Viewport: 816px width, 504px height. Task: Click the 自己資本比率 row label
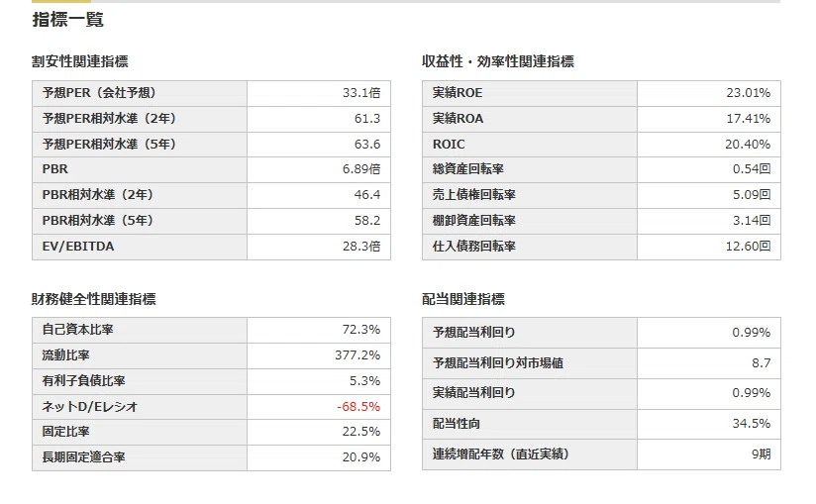pos(77,330)
